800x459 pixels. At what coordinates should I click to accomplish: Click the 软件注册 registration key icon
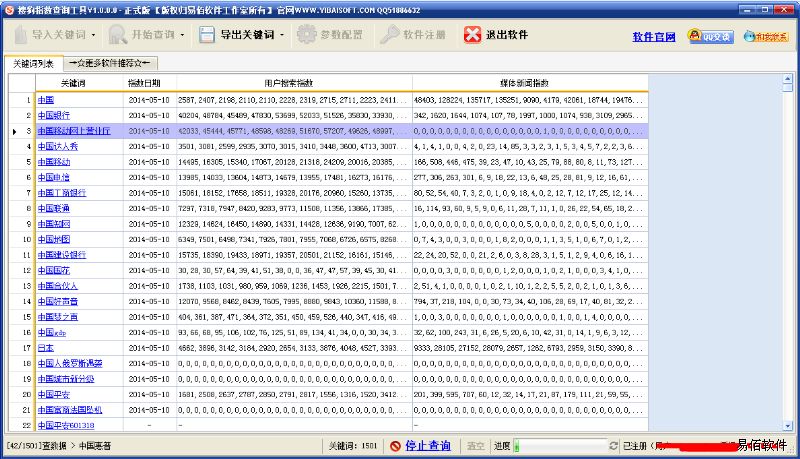point(390,35)
